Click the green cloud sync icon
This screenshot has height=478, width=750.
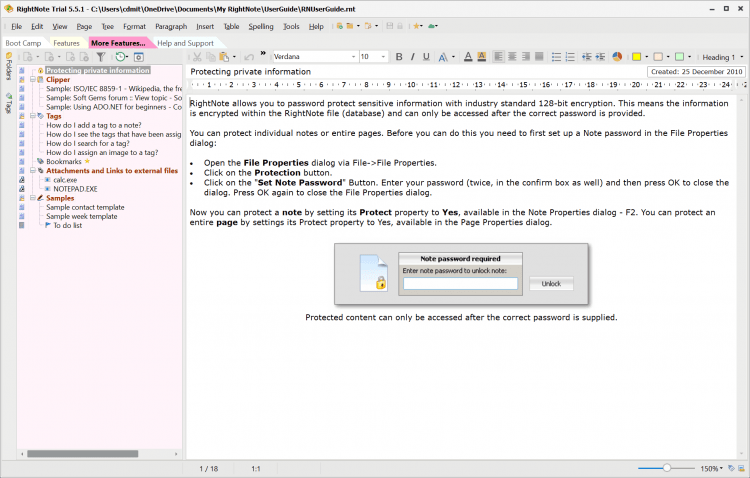431,26
